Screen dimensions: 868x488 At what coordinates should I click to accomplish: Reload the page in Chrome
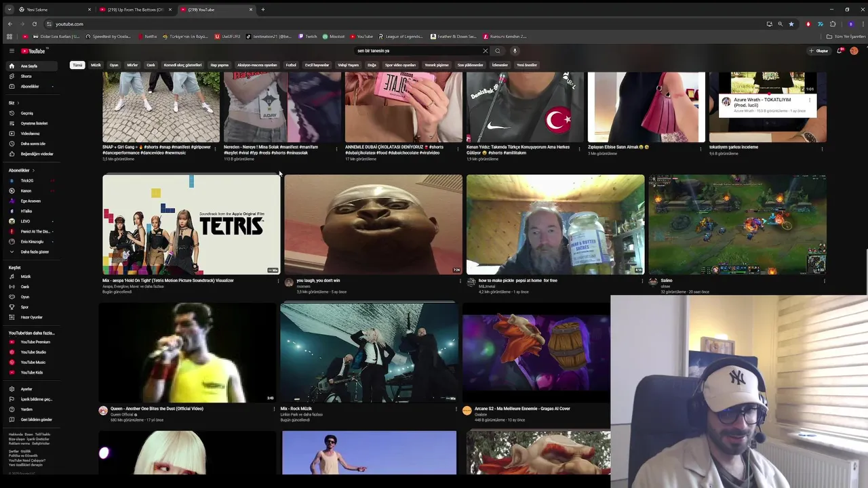pyautogui.click(x=35, y=24)
